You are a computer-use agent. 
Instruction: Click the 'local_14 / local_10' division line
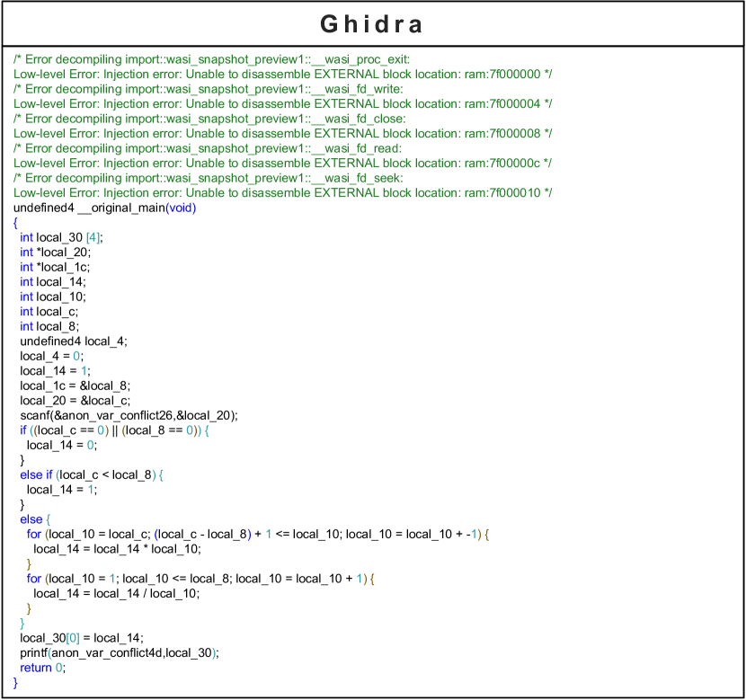[117, 593]
